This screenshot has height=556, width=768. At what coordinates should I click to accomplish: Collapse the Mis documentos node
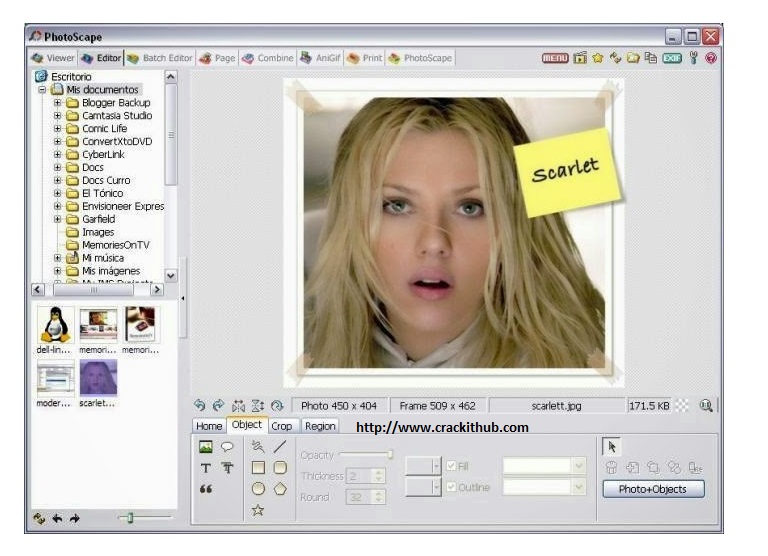pyautogui.click(x=42, y=90)
